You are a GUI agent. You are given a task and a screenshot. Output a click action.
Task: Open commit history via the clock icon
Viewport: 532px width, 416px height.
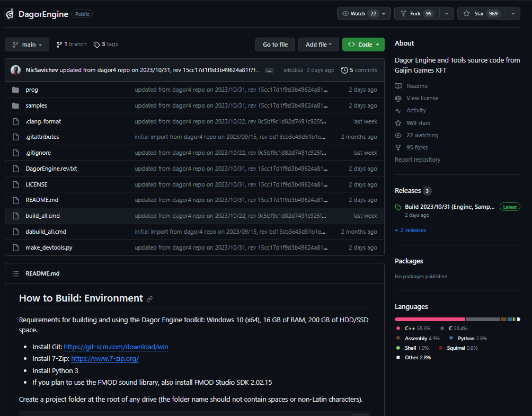pyautogui.click(x=344, y=70)
